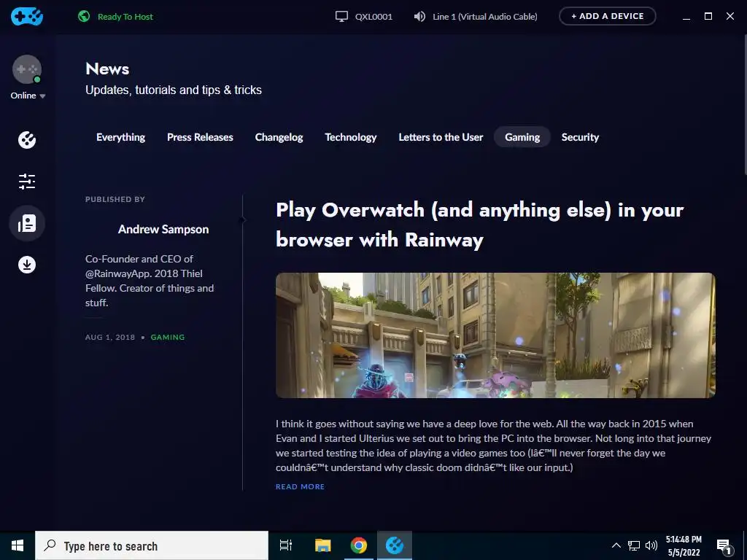Open the Rainway dashboard sidebar icon

pyautogui.click(x=27, y=140)
